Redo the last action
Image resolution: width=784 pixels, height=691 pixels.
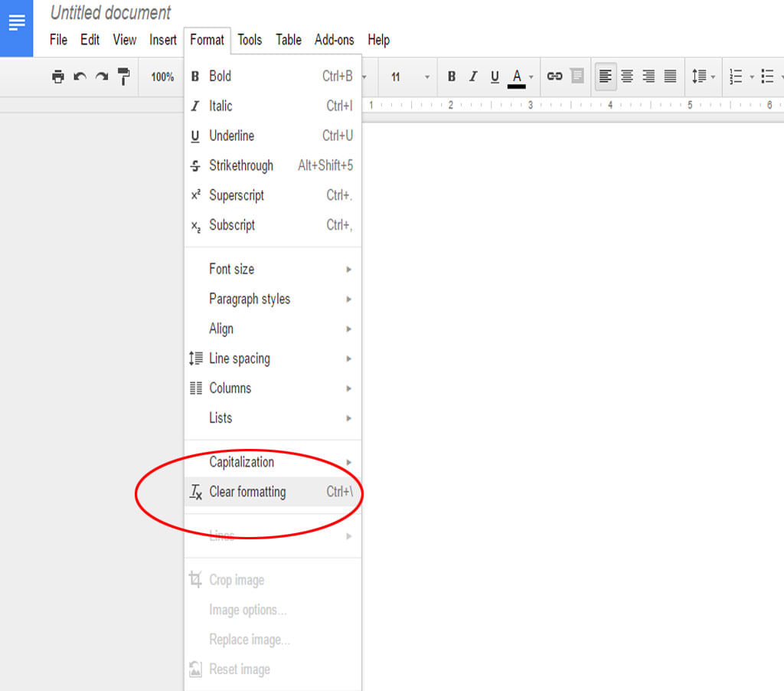pyautogui.click(x=103, y=77)
